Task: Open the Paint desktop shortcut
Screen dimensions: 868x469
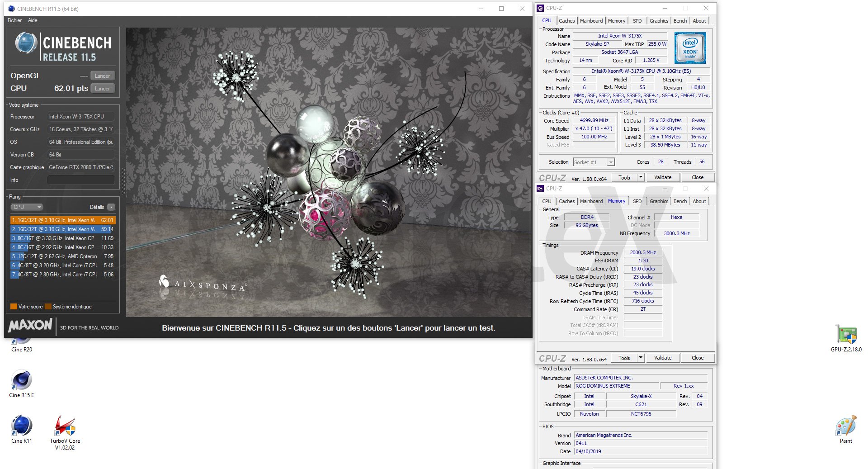Action: point(846,430)
